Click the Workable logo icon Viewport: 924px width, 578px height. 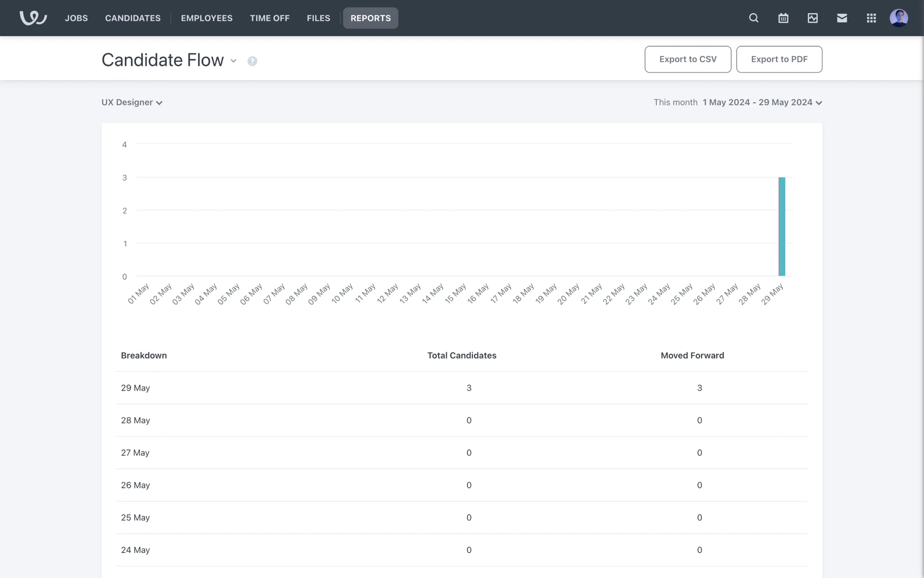pyautogui.click(x=33, y=18)
